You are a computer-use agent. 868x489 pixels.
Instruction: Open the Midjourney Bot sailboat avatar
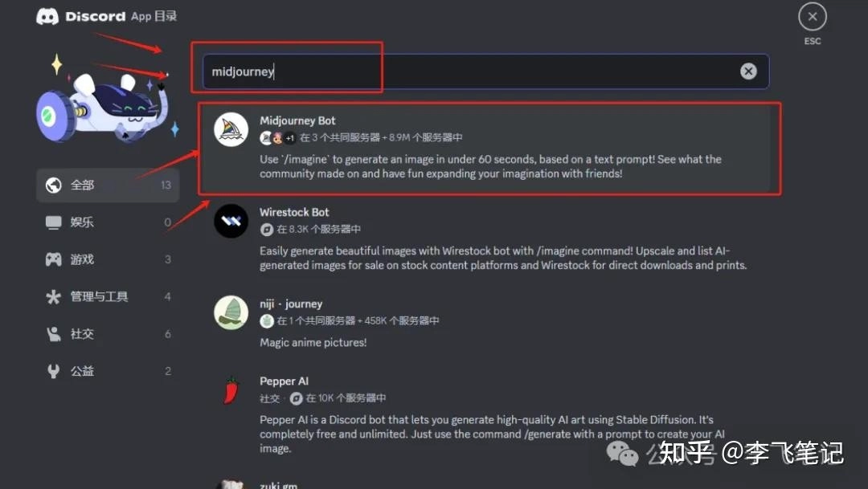[x=231, y=129]
